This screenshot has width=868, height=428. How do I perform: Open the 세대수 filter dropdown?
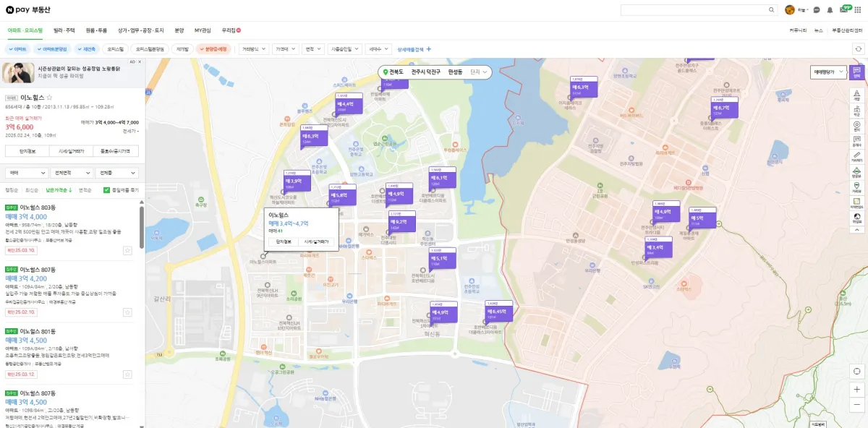[x=378, y=49]
